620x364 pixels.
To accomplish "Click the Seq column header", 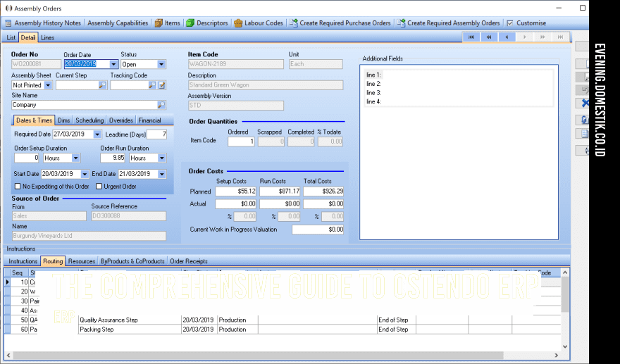I will tap(20, 272).
